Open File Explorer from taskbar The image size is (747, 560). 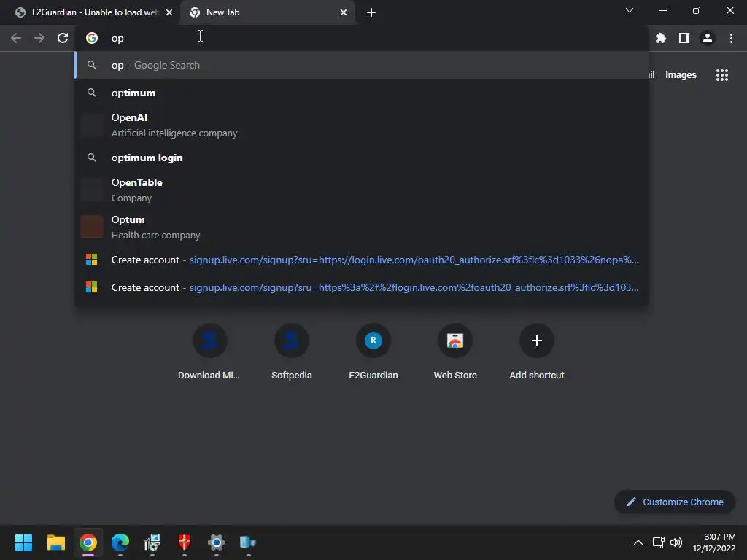[55, 542]
